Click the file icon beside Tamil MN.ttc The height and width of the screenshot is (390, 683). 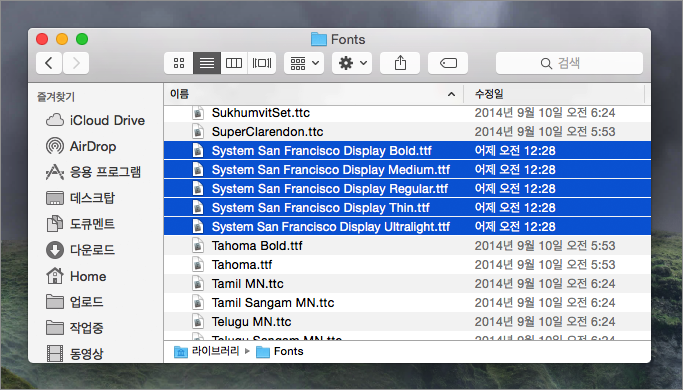pos(198,284)
